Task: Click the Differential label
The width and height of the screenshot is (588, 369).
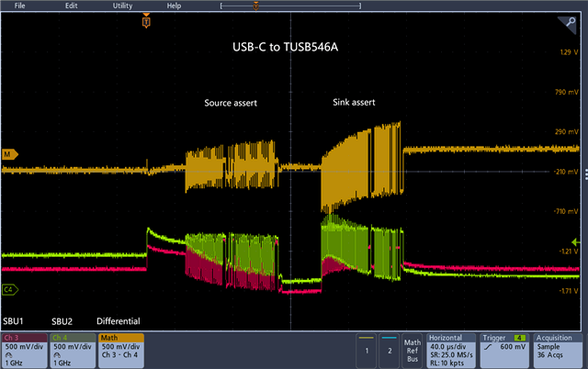Action: coord(119,321)
